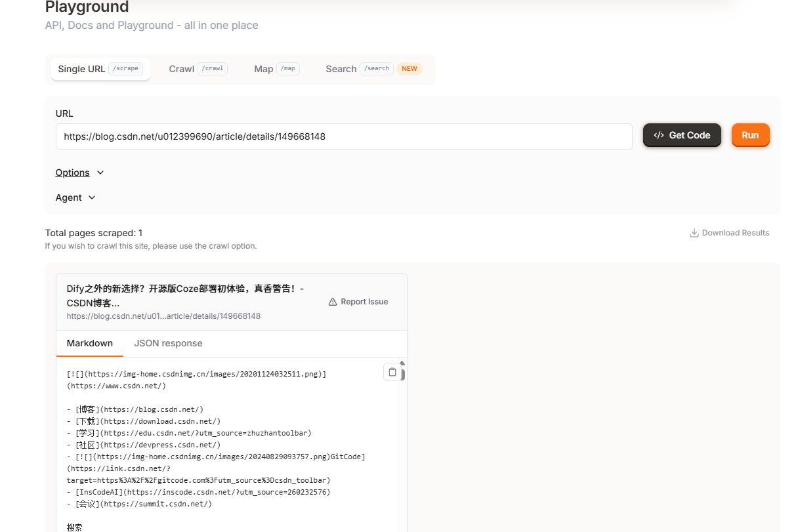Screen dimensions: 798x532
Task: Expand Options chevron
Action: click(100, 173)
